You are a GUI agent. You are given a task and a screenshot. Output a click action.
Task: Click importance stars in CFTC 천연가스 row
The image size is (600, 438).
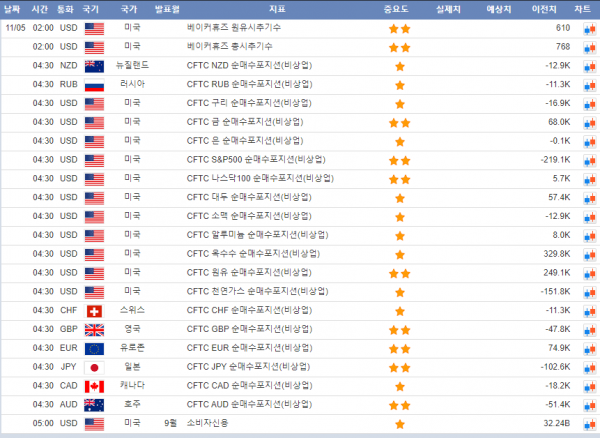pyautogui.click(x=400, y=292)
